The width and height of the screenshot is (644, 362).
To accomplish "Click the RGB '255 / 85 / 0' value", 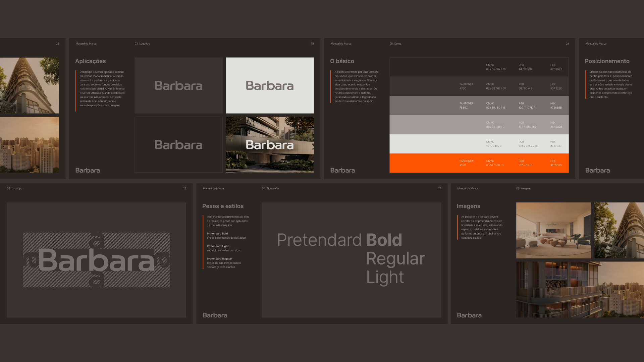I will 525,165.
